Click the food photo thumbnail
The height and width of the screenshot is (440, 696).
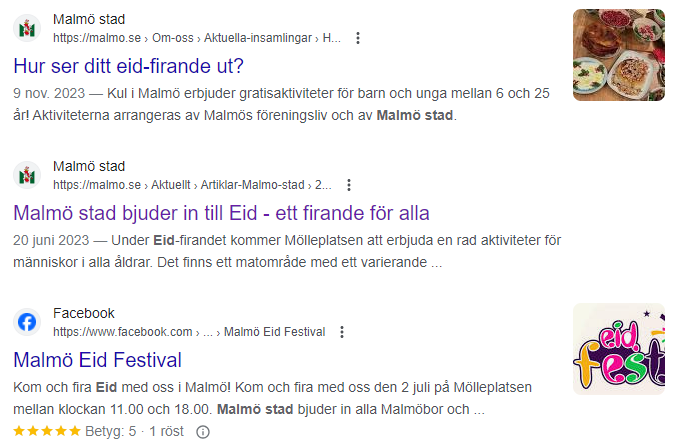(618, 55)
